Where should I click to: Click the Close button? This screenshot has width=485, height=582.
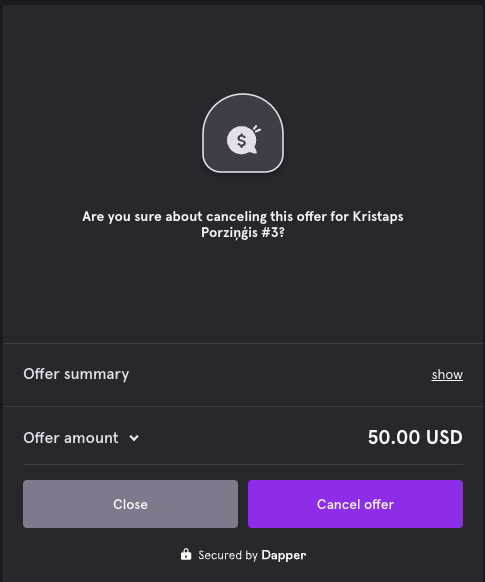tap(130, 504)
